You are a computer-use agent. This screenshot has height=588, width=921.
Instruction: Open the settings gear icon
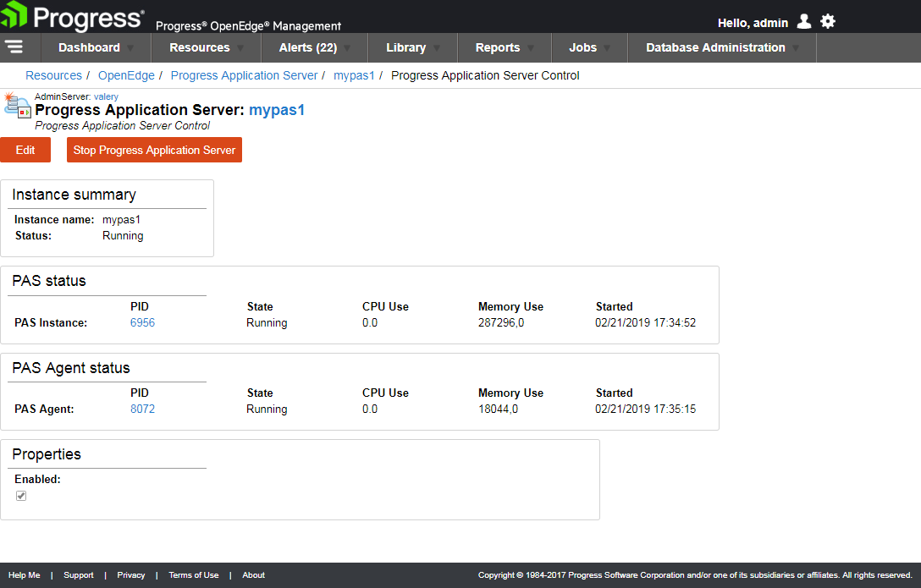click(x=828, y=22)
